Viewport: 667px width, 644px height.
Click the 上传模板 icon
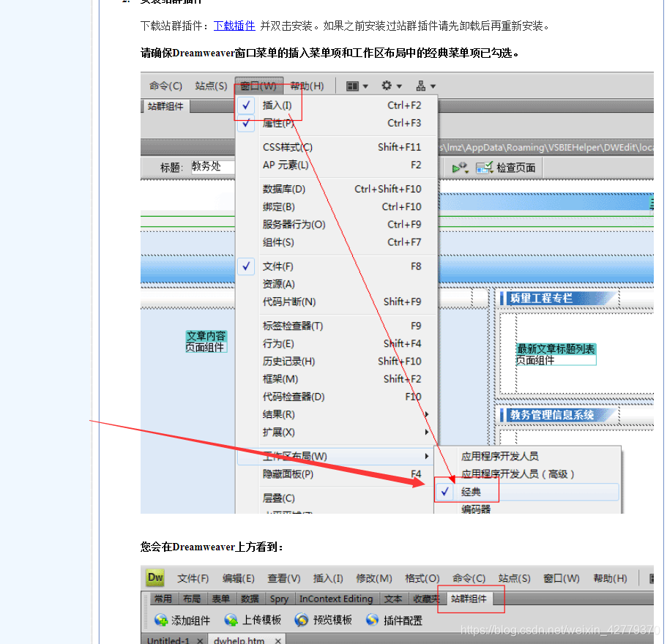pyautogui.click(x=231, y=620)
